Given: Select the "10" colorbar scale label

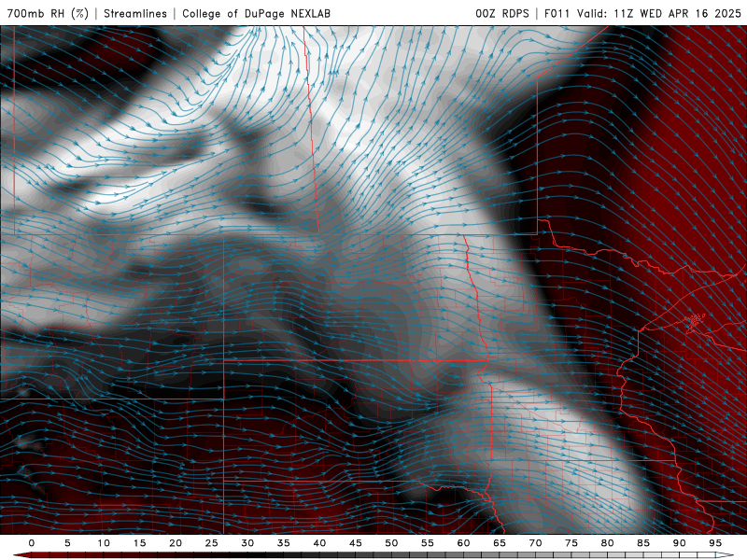Looking at the screenshot, I should [104, 543].
